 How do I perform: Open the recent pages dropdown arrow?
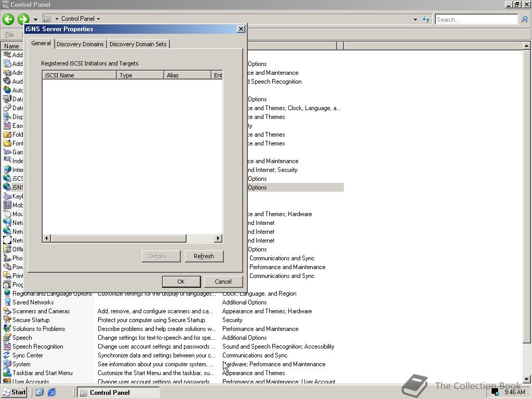pos(35,19)
